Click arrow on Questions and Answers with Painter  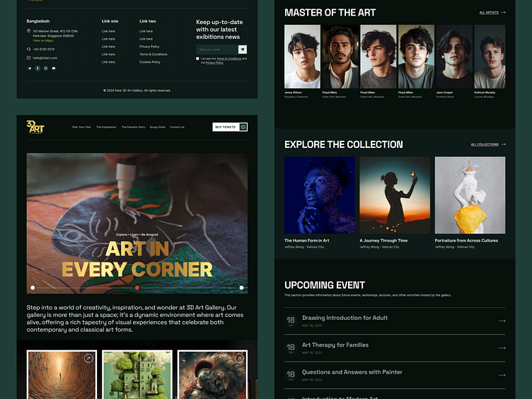[502, 375]
